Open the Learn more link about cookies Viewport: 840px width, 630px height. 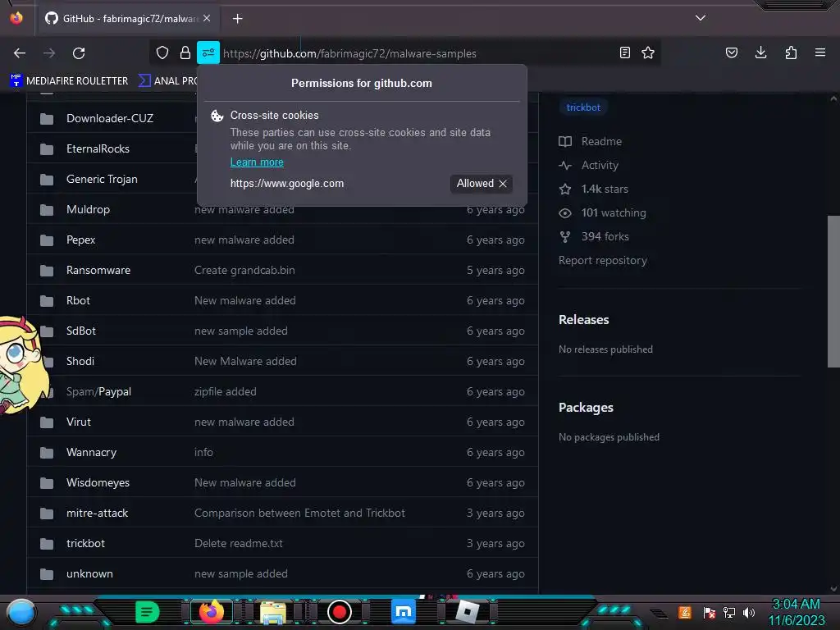(x=257, y=162)
